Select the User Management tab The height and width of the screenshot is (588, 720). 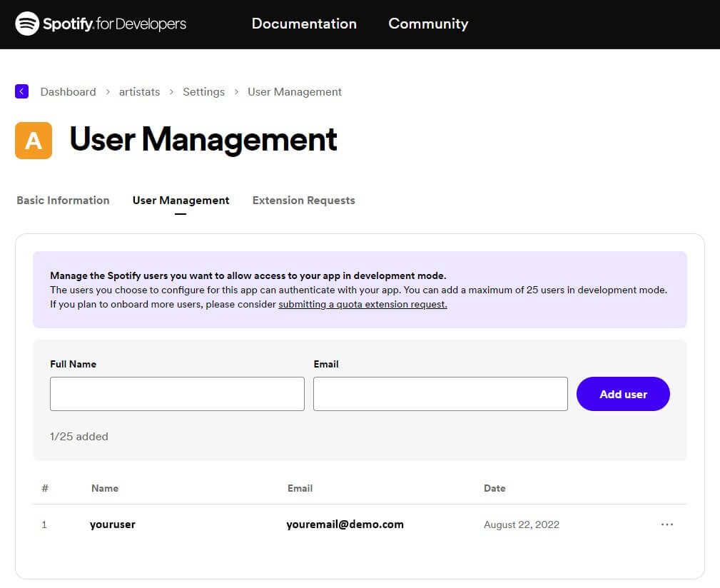click(x=181, y=201)
